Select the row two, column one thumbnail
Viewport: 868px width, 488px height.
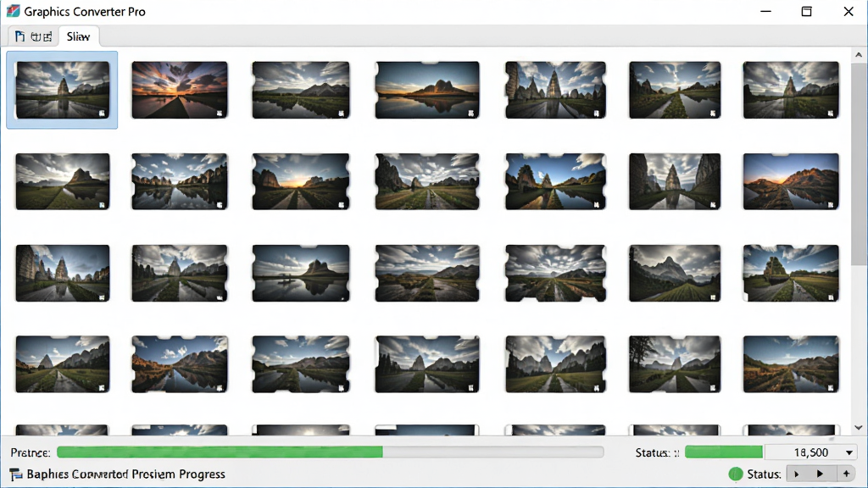[63, 181]
